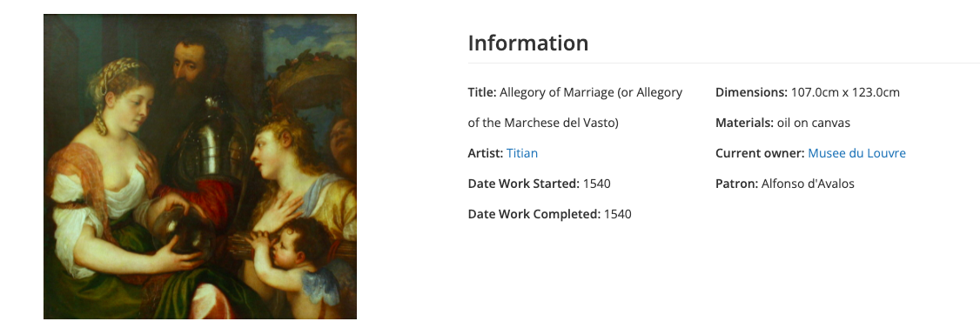Open the Musee du Louvre link
The height and width of the screenshot is (328, 980).
pos(856,153)
